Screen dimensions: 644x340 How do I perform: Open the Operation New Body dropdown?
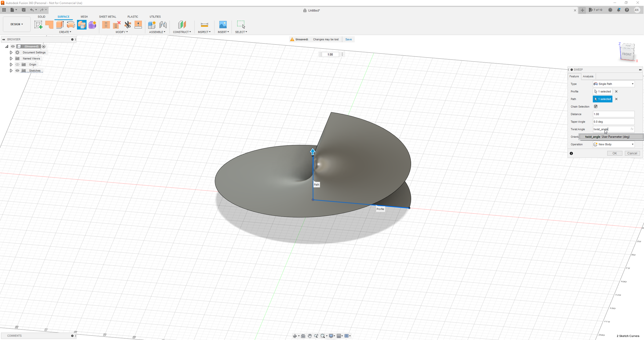(613, 144)
